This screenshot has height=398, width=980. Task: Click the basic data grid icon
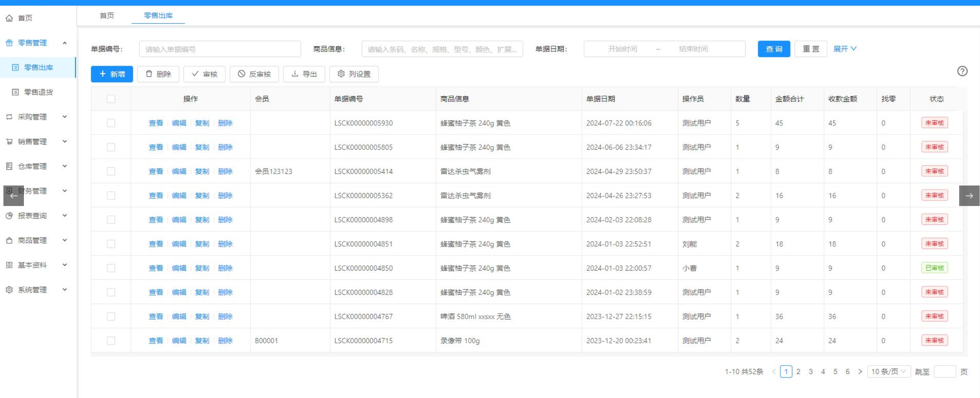[10, 265]
